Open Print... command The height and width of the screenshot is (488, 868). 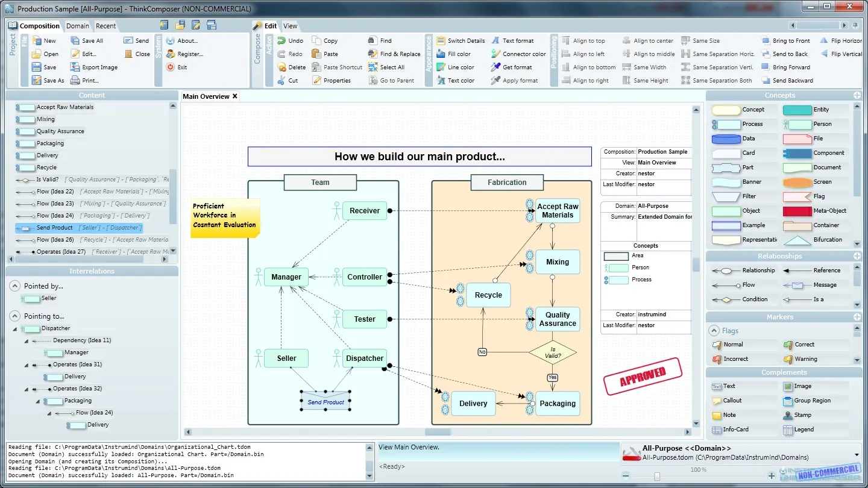coord(84,81)
